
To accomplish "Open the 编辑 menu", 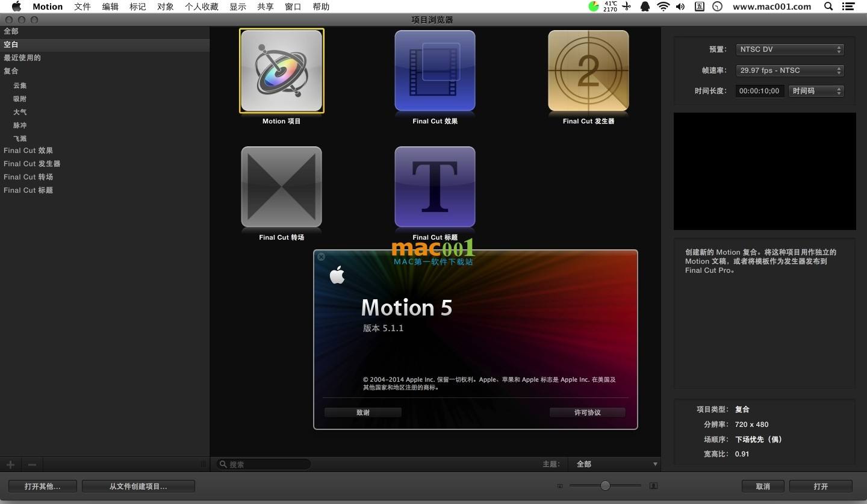I will tap(110, 7).
